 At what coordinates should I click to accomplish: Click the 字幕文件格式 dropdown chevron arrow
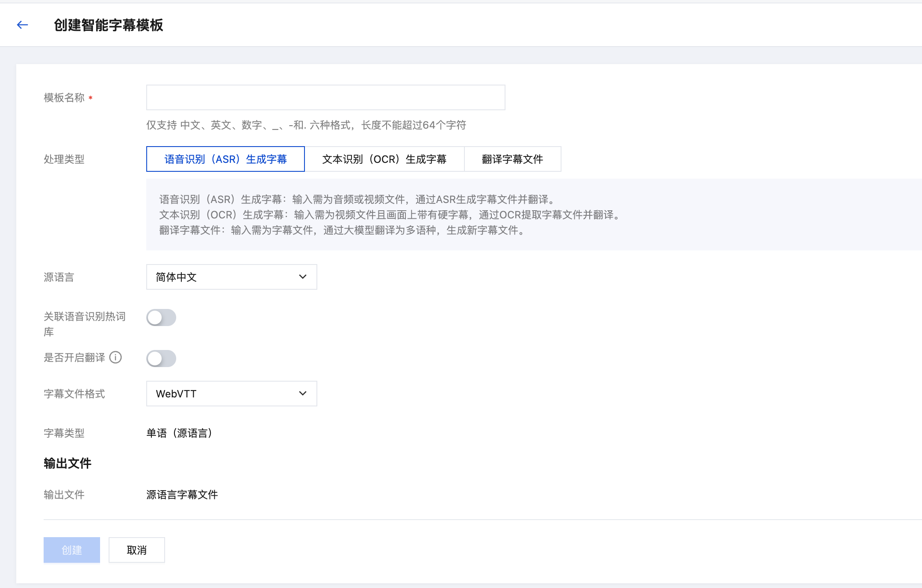pyautogui.click(x=303, y=394)
